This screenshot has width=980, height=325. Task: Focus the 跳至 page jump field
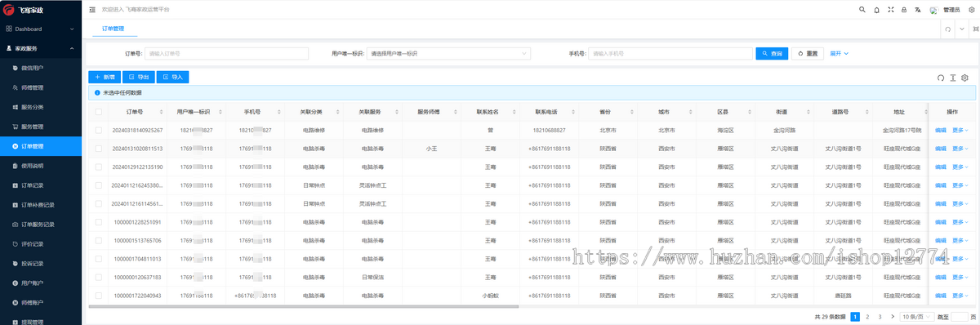(960, 316)
